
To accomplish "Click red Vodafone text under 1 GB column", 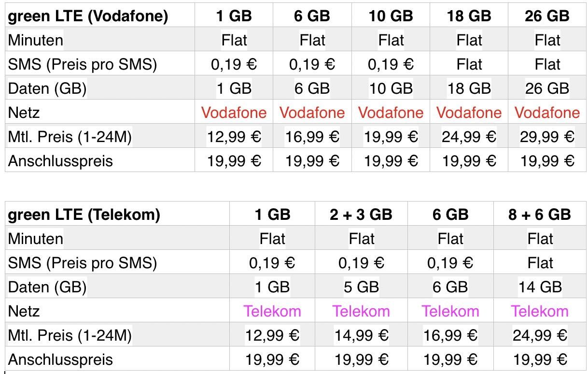I will pos(234,113).
